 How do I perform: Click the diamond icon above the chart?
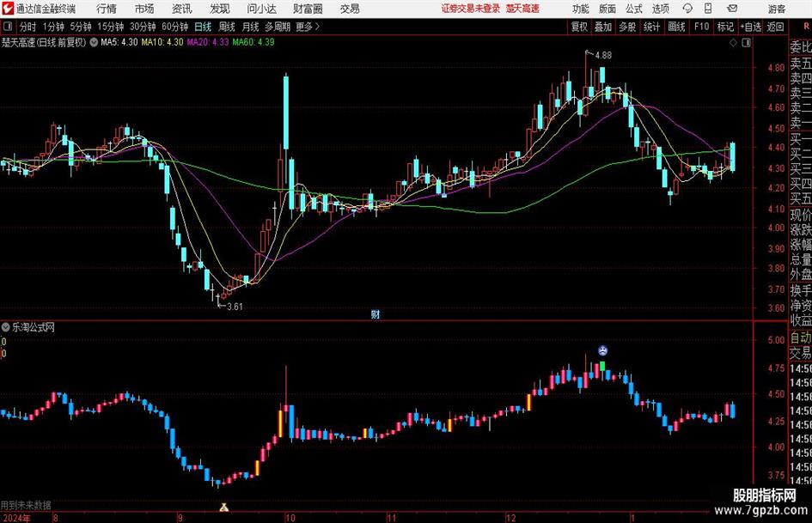coord(733,43)
